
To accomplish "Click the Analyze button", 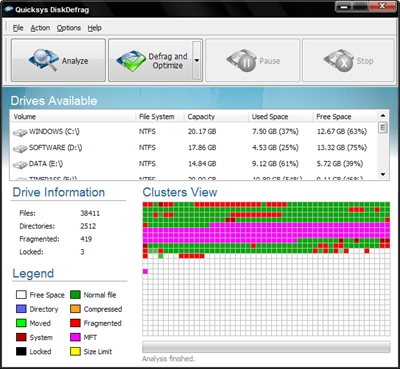I will click(58, 60).
